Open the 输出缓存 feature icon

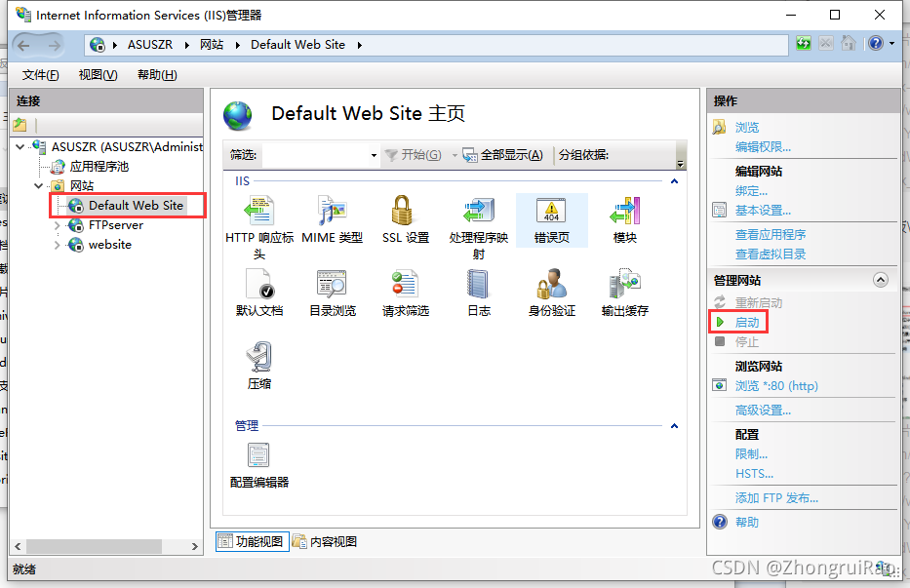tap(624, 283)
